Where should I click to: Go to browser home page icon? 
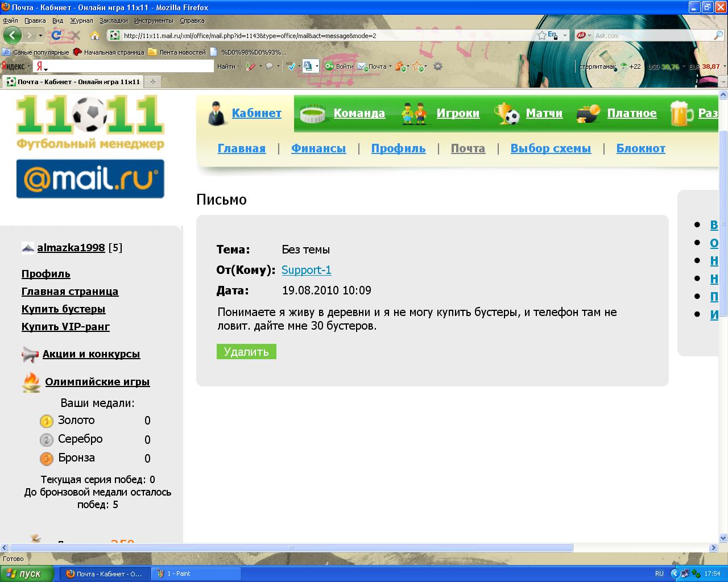pos(95,35)
